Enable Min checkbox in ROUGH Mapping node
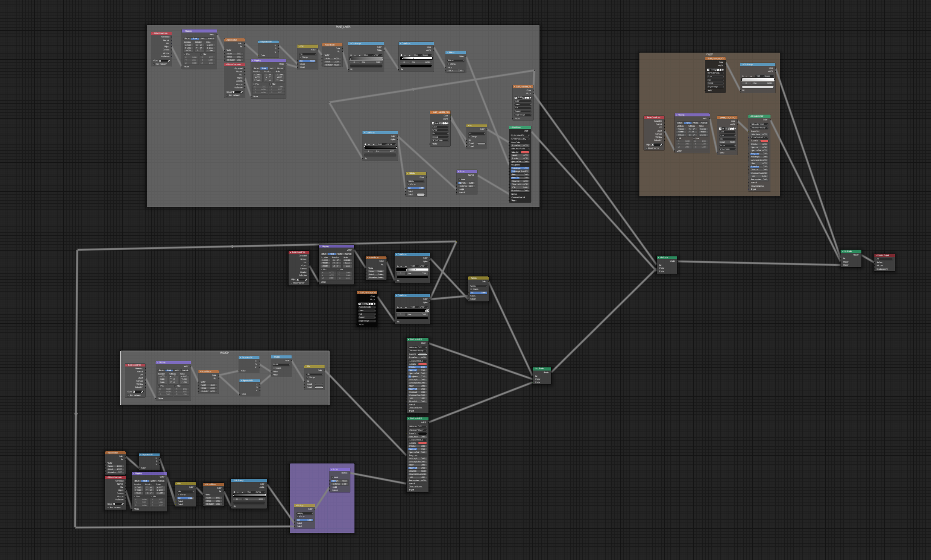Viewport: 931px width, 560px height. coord(159,386)
